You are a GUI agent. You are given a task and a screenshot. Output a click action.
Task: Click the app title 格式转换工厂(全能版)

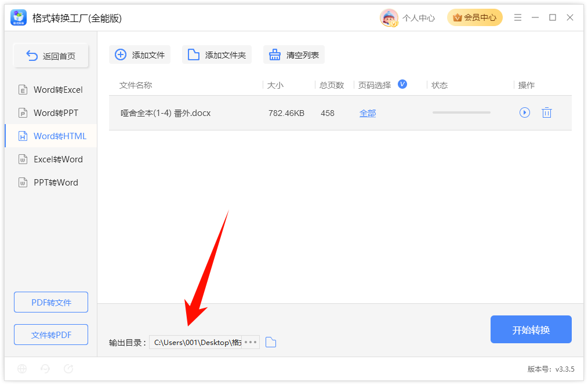77,18
